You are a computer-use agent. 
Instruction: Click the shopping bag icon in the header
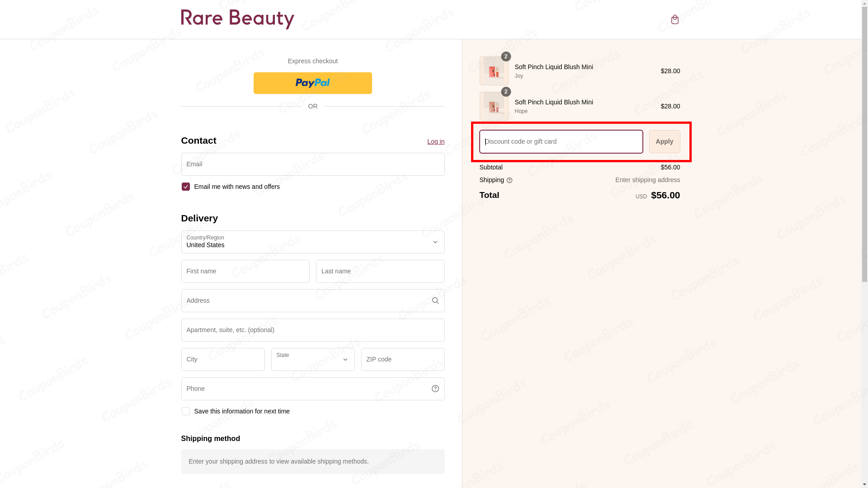(x=675, y=19)
